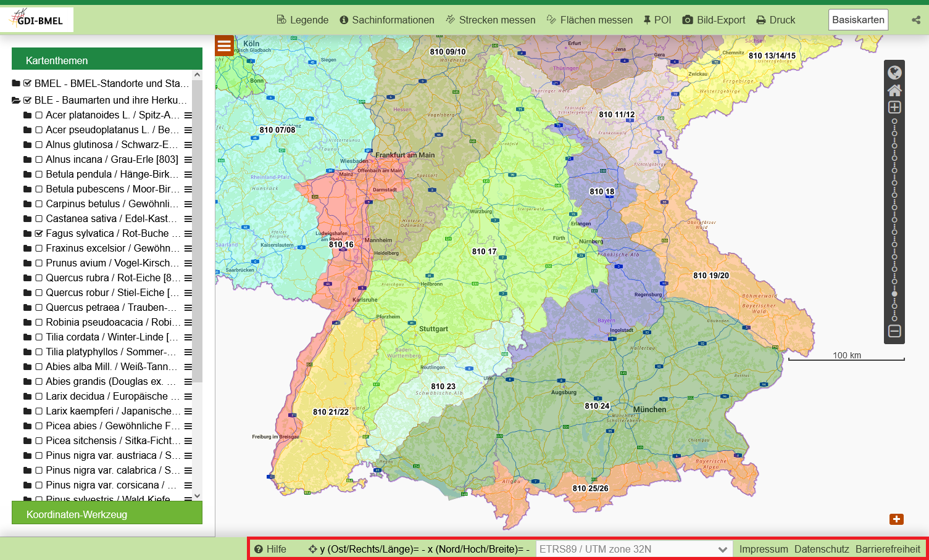The width and height of the screenshot is (929, 560).
Task: Open the orange plus overview map button
Action: (896, 519)
